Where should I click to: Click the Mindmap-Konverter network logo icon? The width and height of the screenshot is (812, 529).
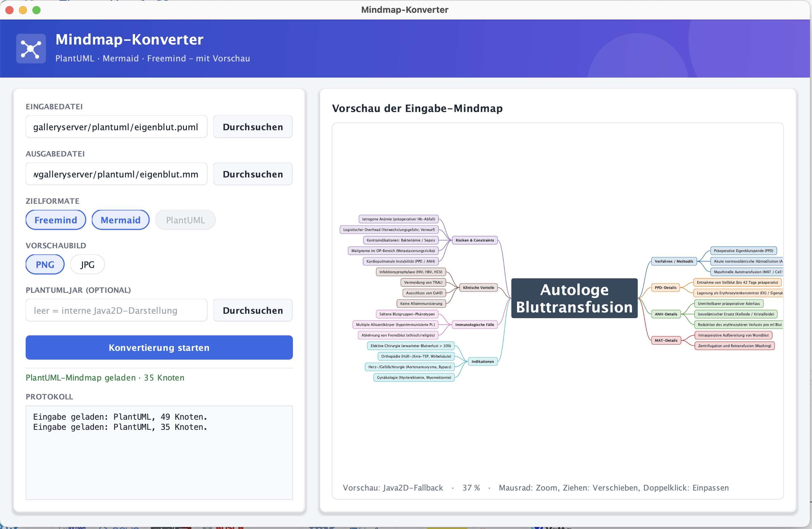31,49
